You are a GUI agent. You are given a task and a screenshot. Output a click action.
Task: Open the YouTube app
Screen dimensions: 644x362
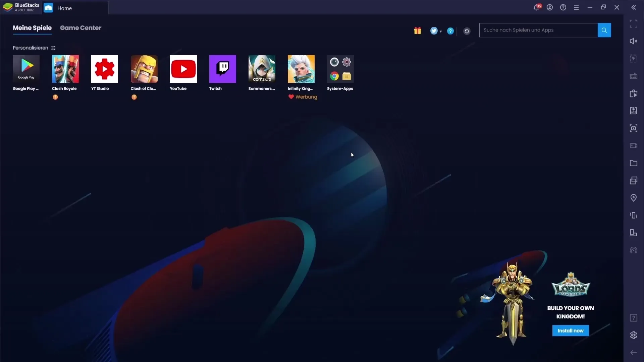pyautogui.click(x=183, y=69)
